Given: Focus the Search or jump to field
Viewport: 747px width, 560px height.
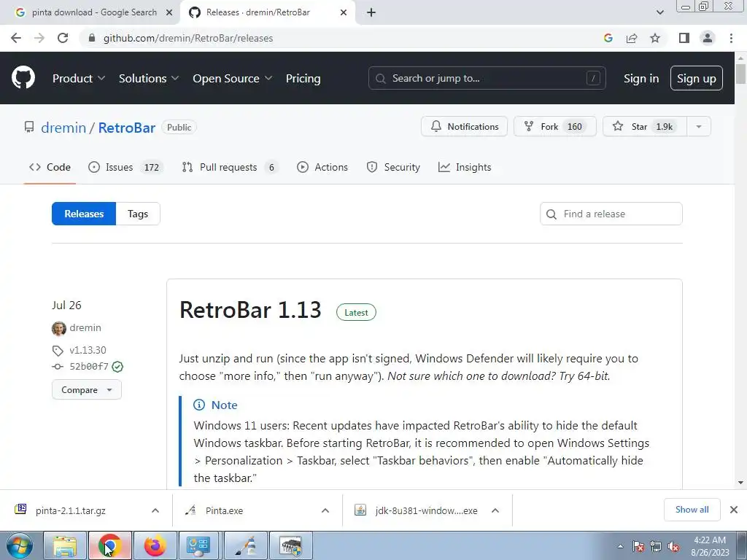Looking at the screenshot, I should click(487, 78).
